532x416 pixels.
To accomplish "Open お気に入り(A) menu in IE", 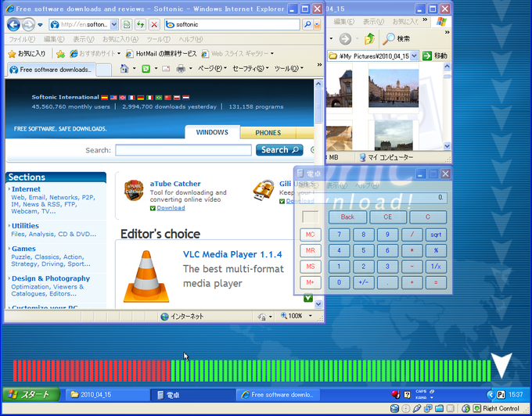I will [120, 39].
